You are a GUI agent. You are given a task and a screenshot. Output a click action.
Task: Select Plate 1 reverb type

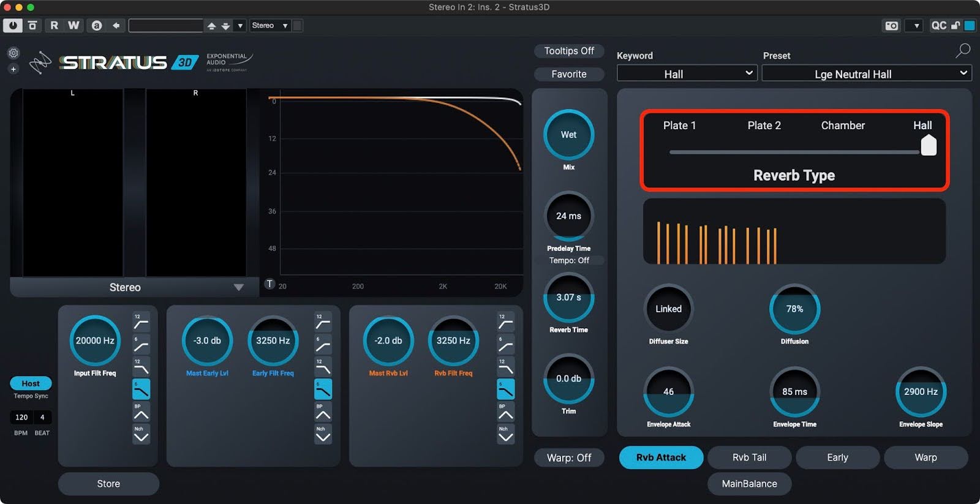pos(679,126)
